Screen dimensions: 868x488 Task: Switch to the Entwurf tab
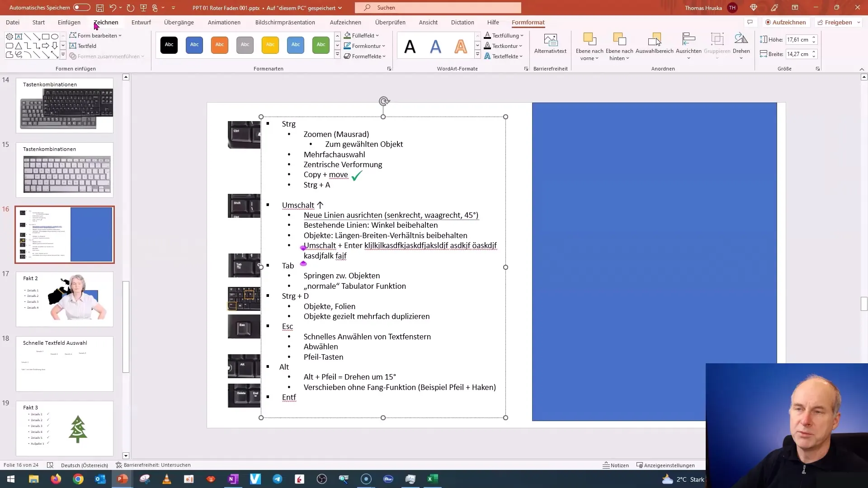tap(141, 22)
